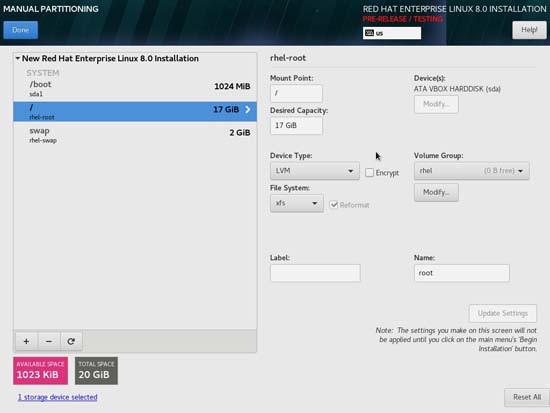
Task: Click the keyboard layout icon next to us
Action: (369, 33)
